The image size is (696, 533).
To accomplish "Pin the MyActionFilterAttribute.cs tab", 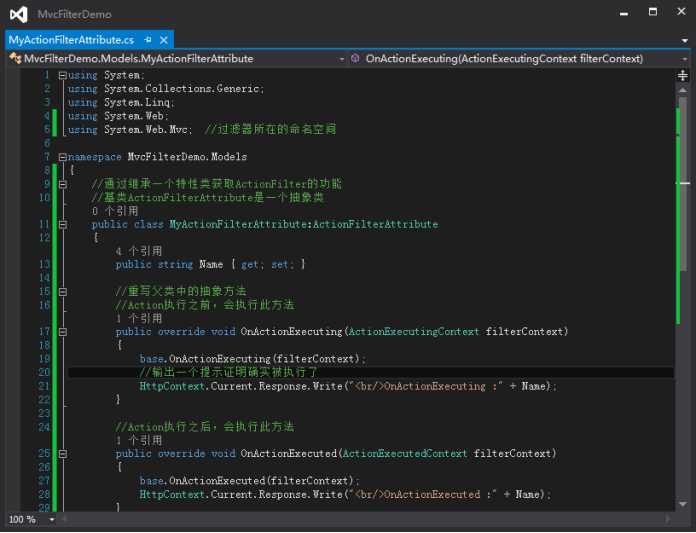I will (148, 40).
